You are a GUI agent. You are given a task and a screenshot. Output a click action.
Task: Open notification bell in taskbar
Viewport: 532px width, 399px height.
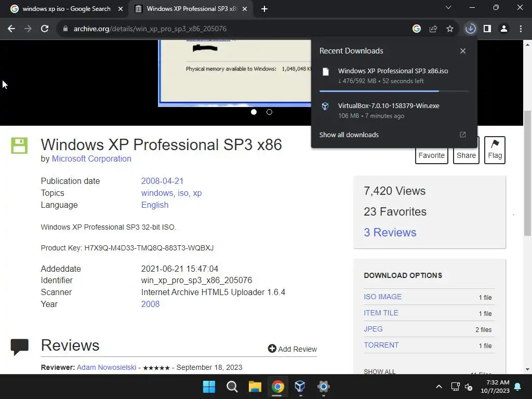[x=518, y=387]
